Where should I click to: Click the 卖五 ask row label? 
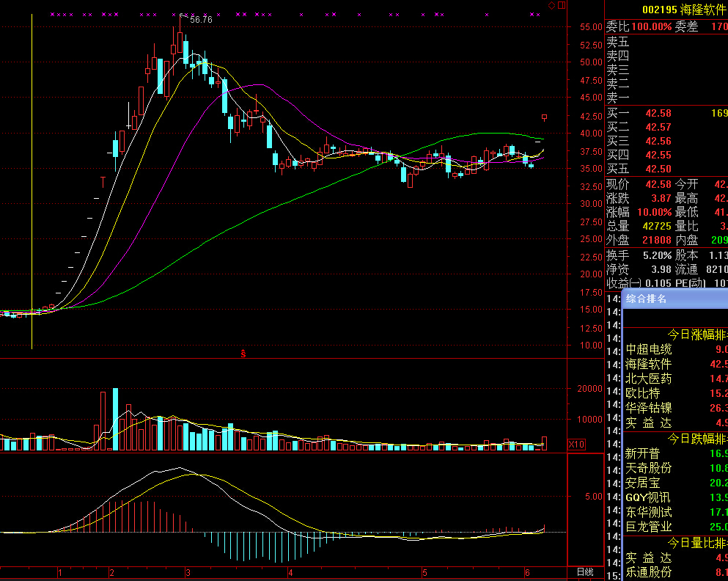(618, 43)
